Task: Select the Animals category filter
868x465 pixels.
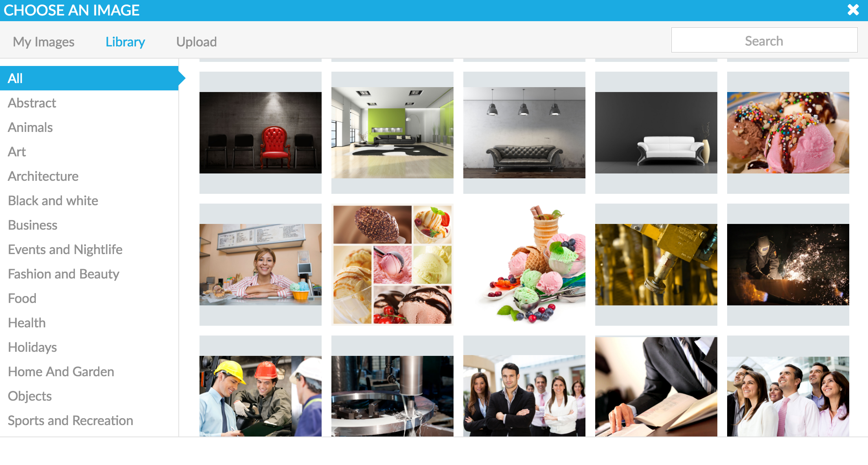Action: tap(29, 127)
